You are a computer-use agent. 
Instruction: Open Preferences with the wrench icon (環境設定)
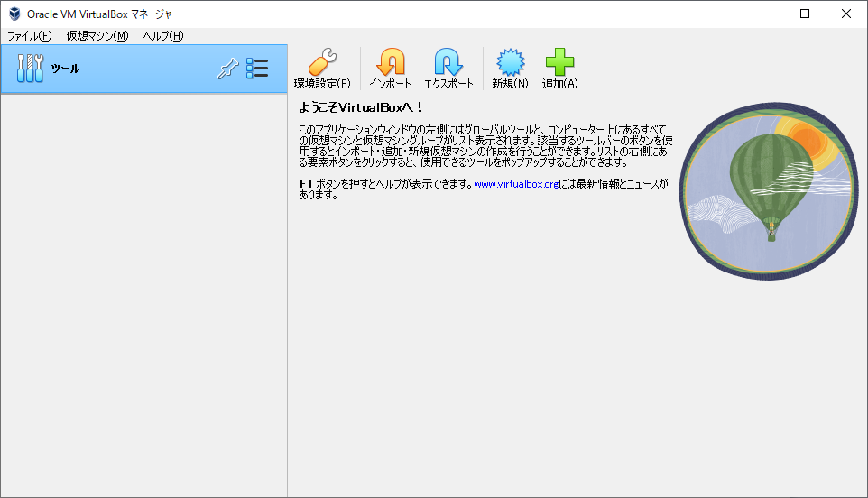(322, 69)
